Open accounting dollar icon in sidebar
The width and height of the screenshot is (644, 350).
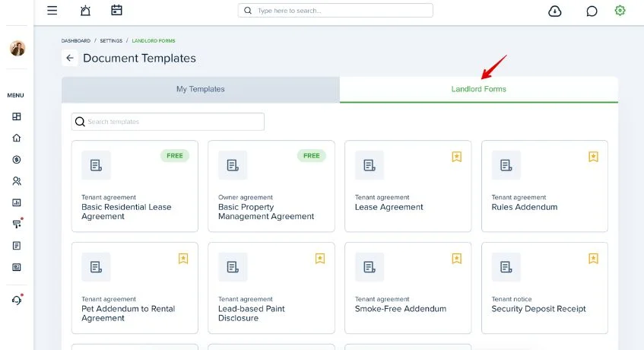pos(17,159)
